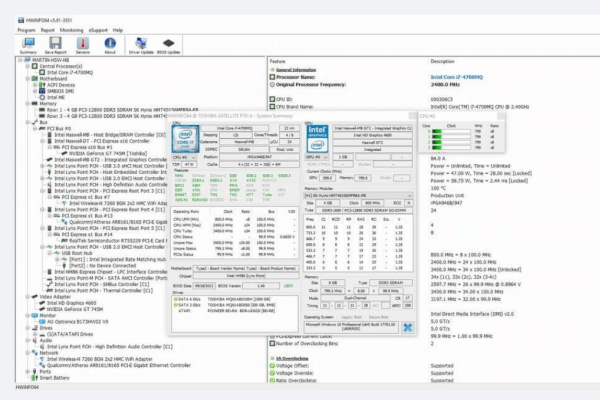Click the ACPI Devices icon
The height and width of the screenshot is (400, 600).
pos(42,85)
